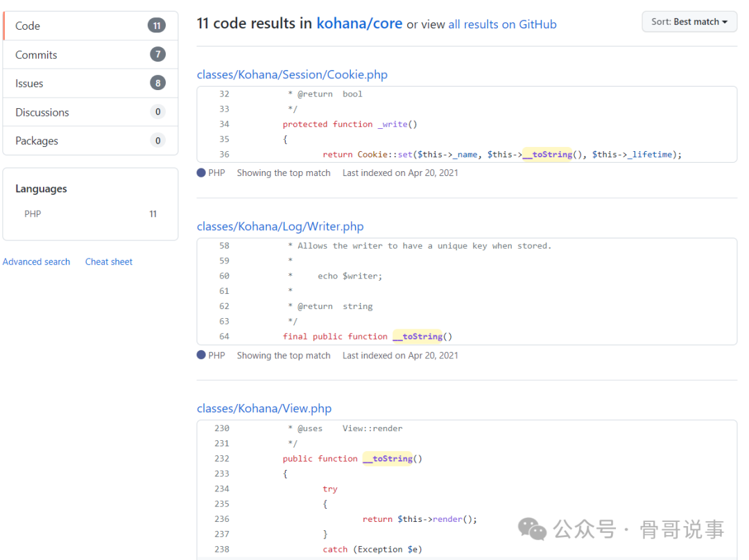Switch to Issues results
The image size is (749, 560).
point(91,83)
